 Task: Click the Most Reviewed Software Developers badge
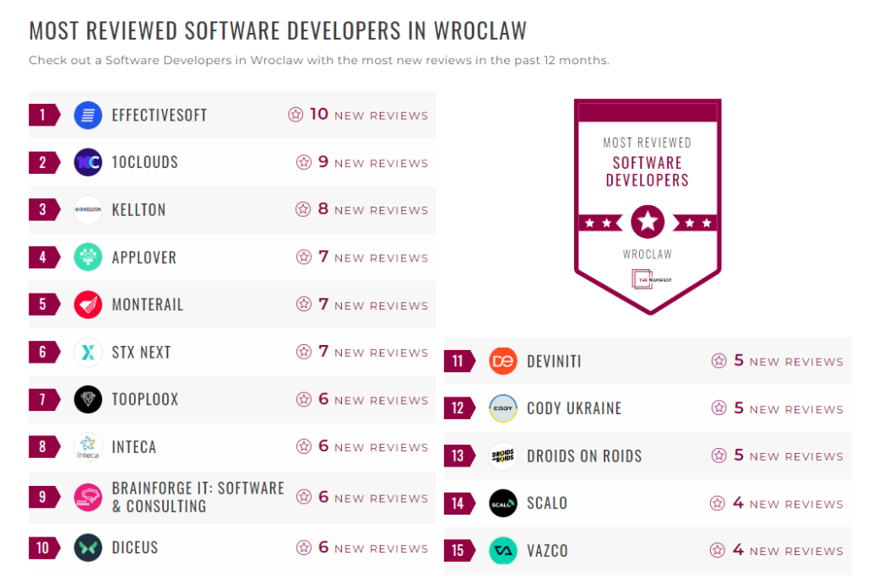click(648, 202)
